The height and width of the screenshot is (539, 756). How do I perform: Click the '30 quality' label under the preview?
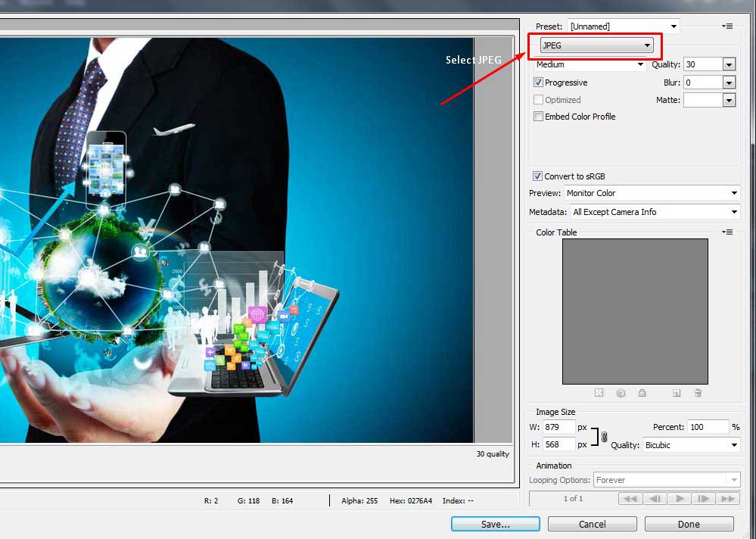tap(492, 453)
